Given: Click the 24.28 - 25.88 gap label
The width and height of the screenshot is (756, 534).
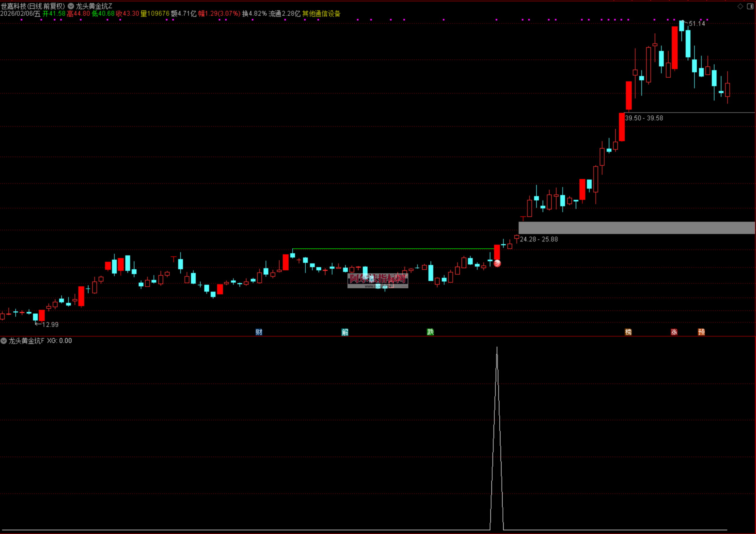Looking at the screenshot, I should click(x=539, y=239).
